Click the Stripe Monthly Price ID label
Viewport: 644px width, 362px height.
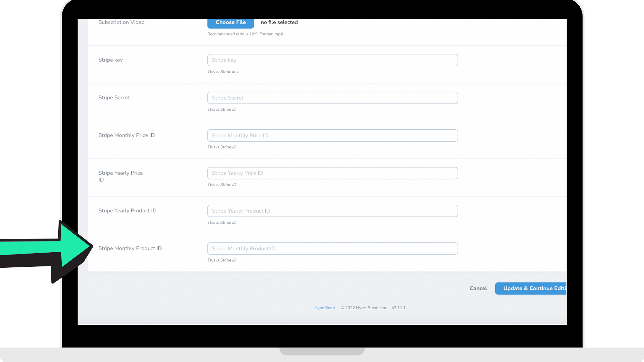(127, 135)
